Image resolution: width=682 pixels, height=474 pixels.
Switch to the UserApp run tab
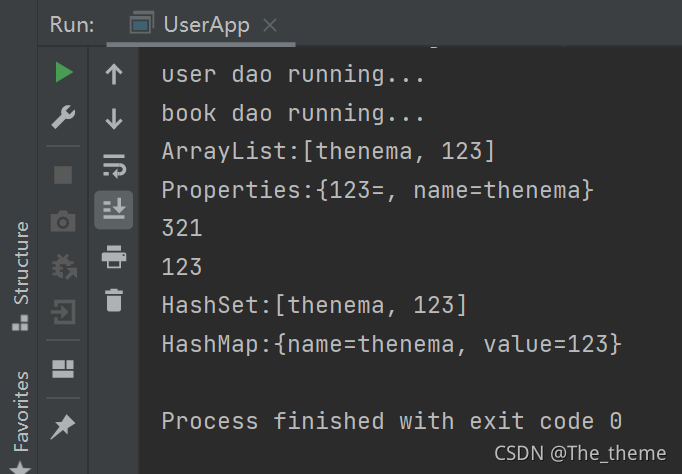(190, 24)
